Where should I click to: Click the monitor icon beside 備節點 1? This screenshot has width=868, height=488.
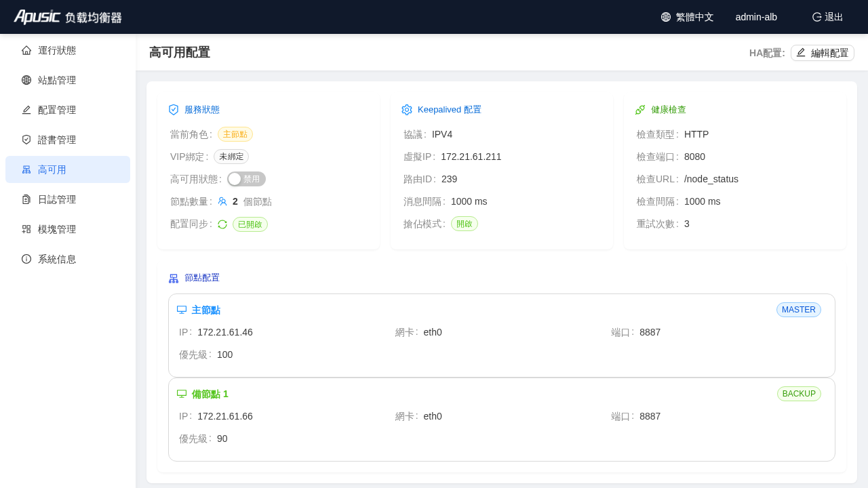tap(182, 394)
